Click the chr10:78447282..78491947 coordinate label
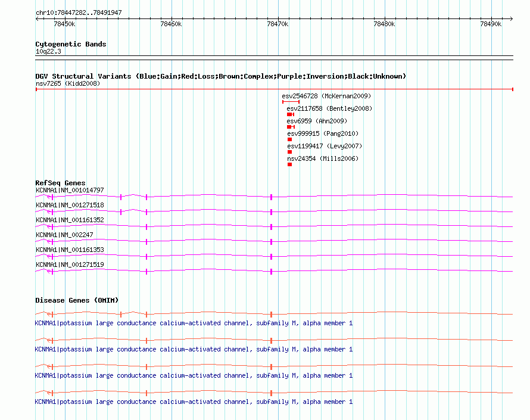 (x=79, y=13)
